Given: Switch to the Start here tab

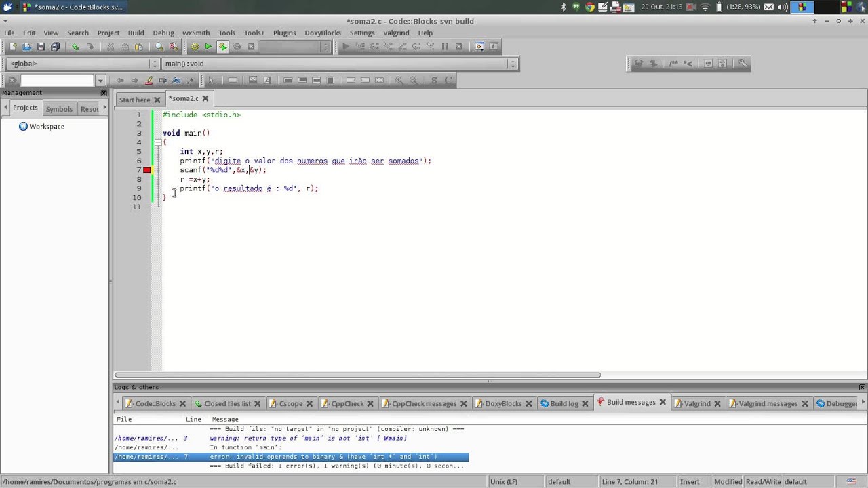Looking at the screenshot, I should tap(134, 100).
